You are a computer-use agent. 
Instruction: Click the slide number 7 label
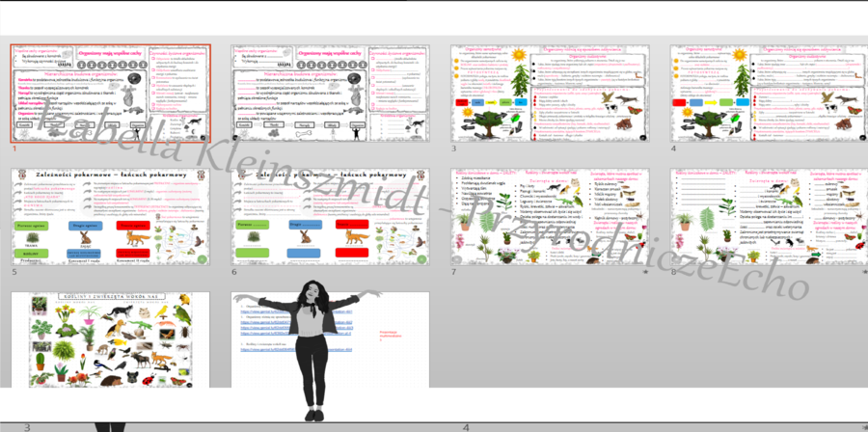(453, 272)
